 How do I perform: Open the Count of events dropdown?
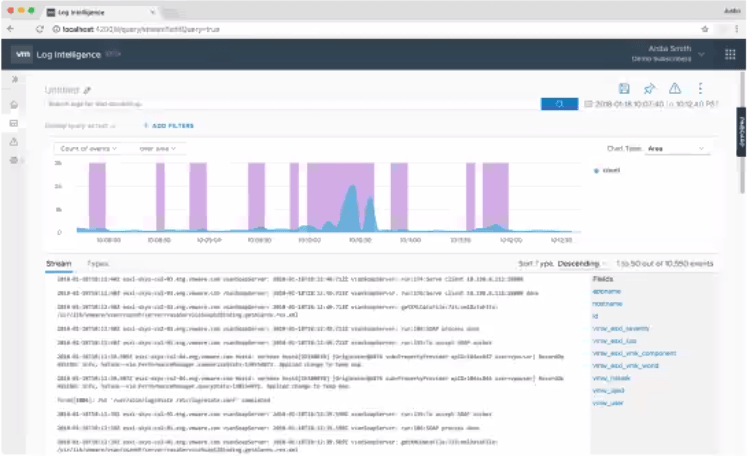point(88,149)
